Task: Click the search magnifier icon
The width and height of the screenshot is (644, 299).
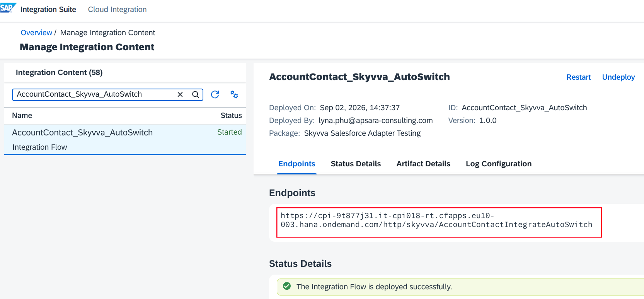Action: [x=196, y=94]
